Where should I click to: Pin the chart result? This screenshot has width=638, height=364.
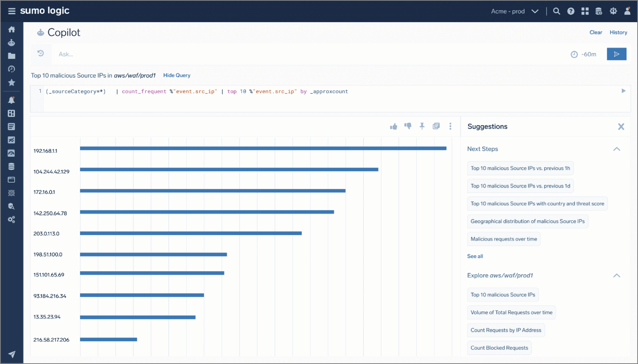coord(422,126)
